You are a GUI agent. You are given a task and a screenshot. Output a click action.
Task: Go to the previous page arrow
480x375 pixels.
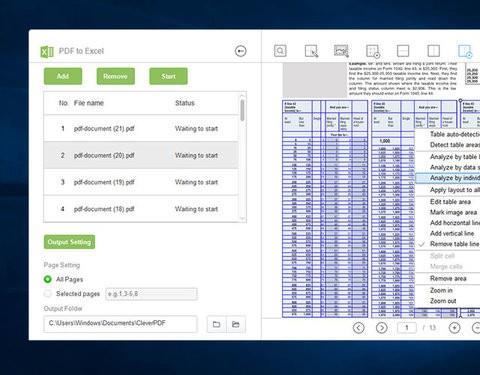pyautogui.click(x=359, y=328)
